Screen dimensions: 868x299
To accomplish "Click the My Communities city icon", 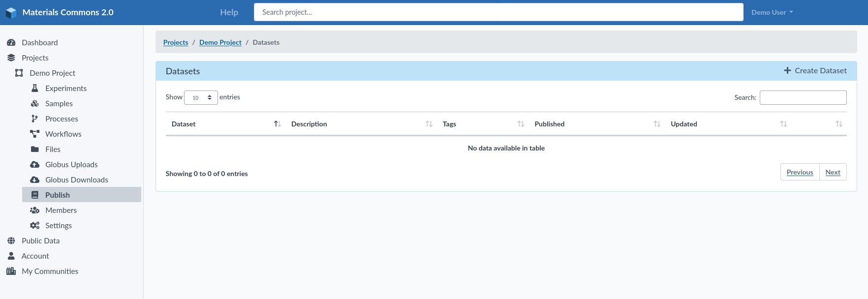I will pos(11,271).
